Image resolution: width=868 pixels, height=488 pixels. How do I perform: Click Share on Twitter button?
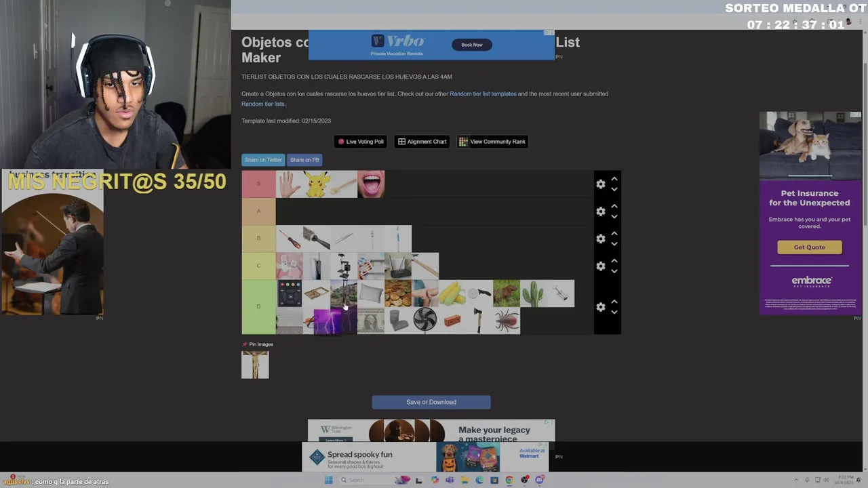coord(263,160)
